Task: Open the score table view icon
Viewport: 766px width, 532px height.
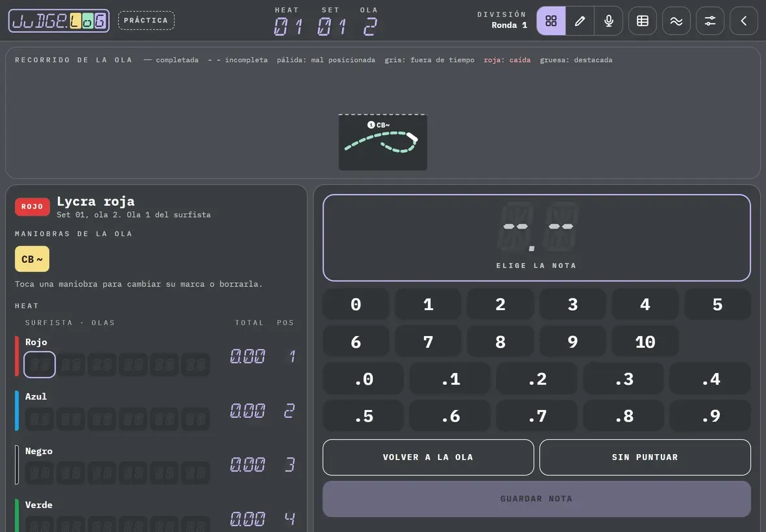Action: pos(643,21)
